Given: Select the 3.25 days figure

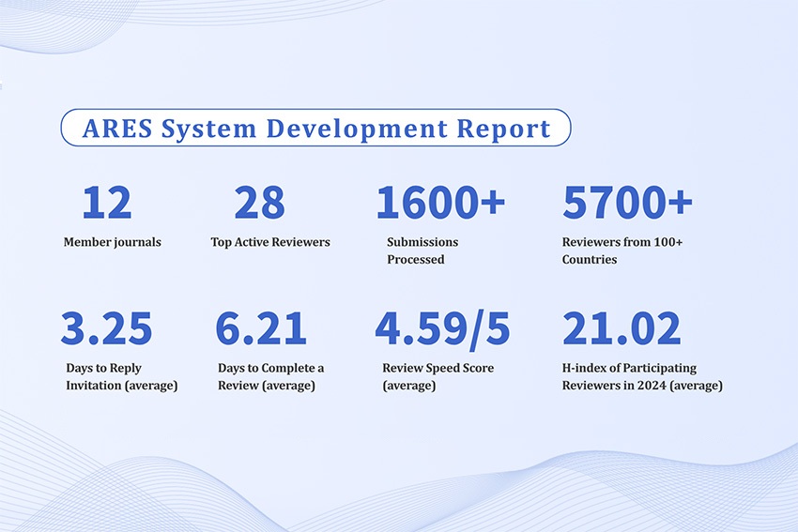Looking at the screenshot, I should [x=106, y=328].
